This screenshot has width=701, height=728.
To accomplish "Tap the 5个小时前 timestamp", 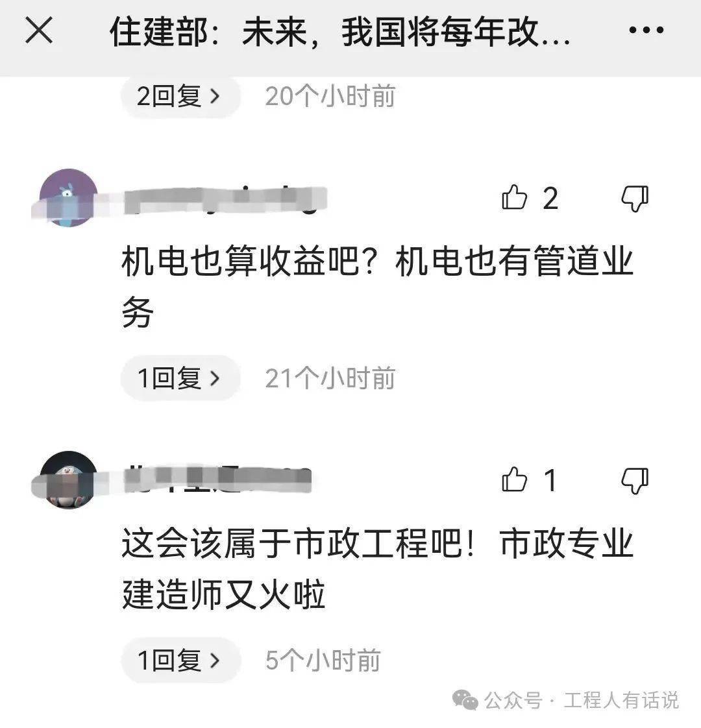I will (323, 660).
